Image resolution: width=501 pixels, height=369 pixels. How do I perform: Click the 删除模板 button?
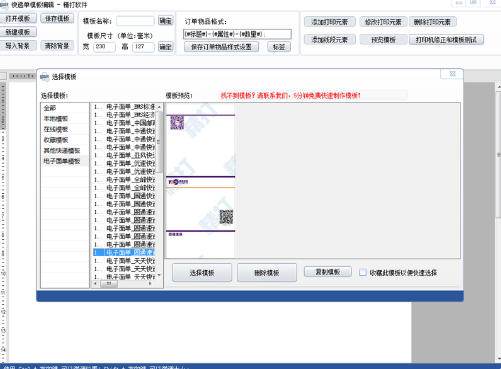(x=267, y=273)
